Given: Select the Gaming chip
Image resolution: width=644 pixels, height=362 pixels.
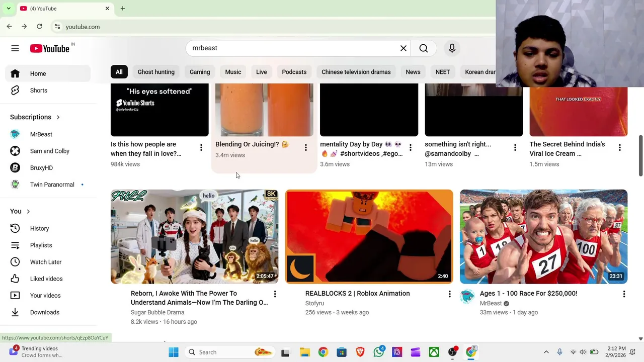Looking at the screenshot, I should tap(200, 72).
